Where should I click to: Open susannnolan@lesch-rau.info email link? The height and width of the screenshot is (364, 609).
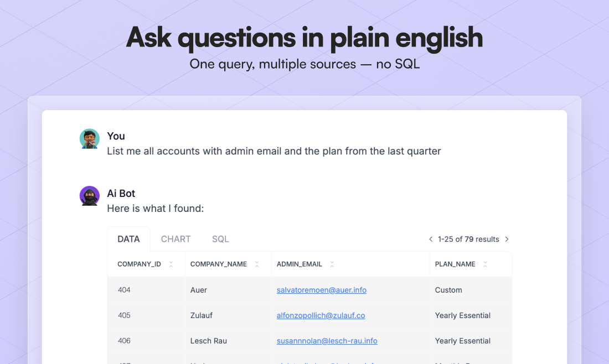(327, 341)
